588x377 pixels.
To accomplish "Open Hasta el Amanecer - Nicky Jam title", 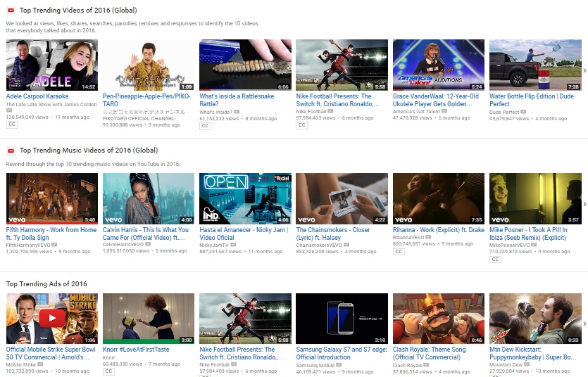I will [244, 234].
